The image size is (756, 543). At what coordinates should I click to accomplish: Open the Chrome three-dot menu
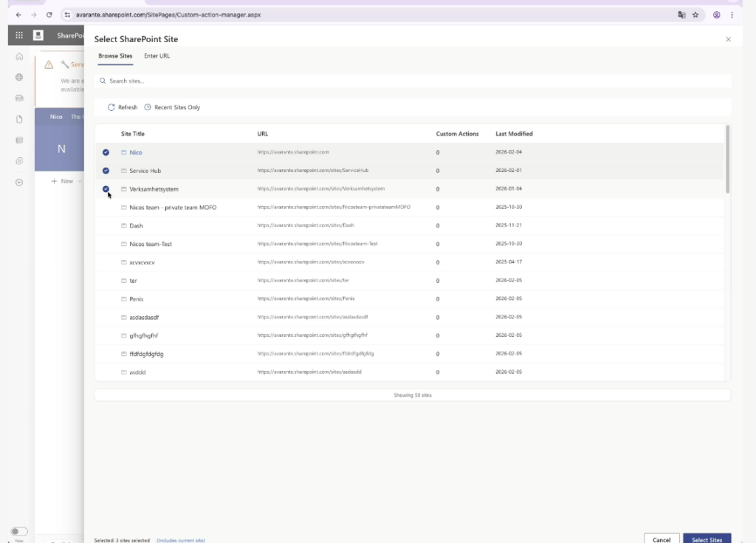coord(732,15)
